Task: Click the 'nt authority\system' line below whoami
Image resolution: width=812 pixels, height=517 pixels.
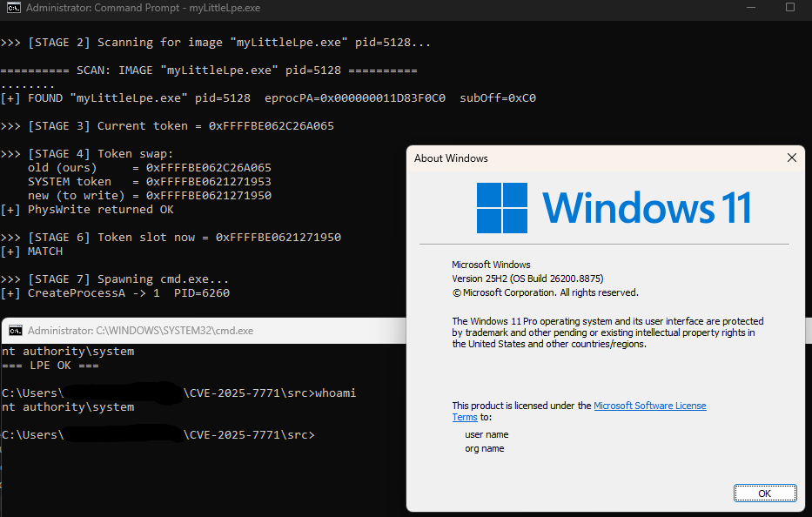Action: point(68,407)
